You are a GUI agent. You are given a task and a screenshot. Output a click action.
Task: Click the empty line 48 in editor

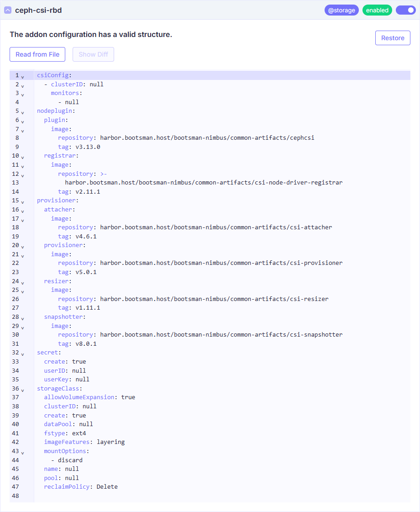tap(183, 496)
